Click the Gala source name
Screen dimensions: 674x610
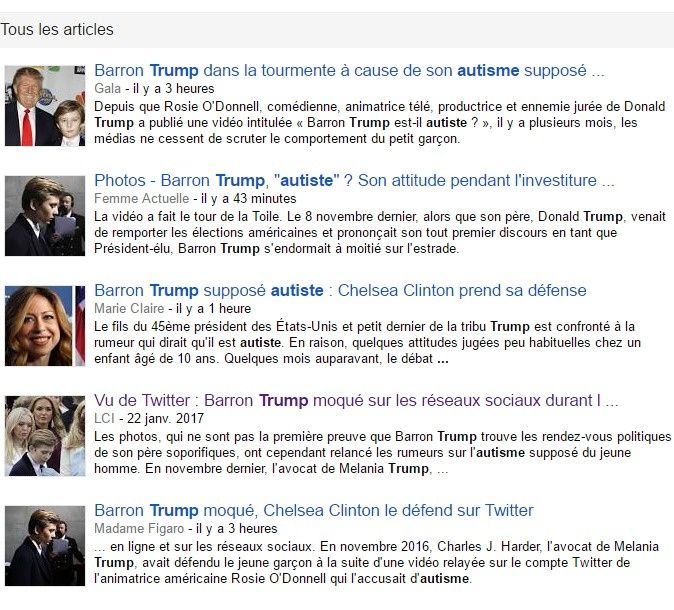[107, 89]
